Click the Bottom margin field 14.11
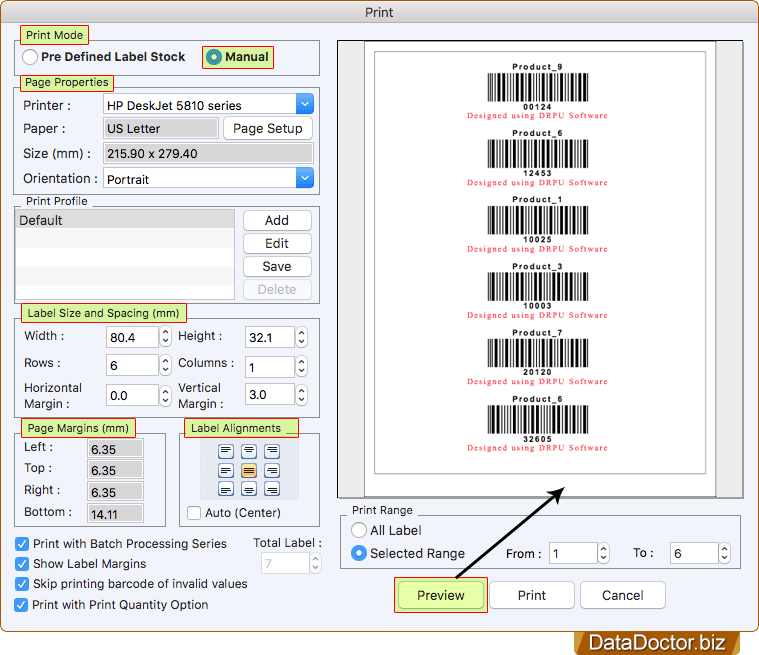The height and width of the screenshot is (655, 759). pyautogui.click(x=115, y=514)
